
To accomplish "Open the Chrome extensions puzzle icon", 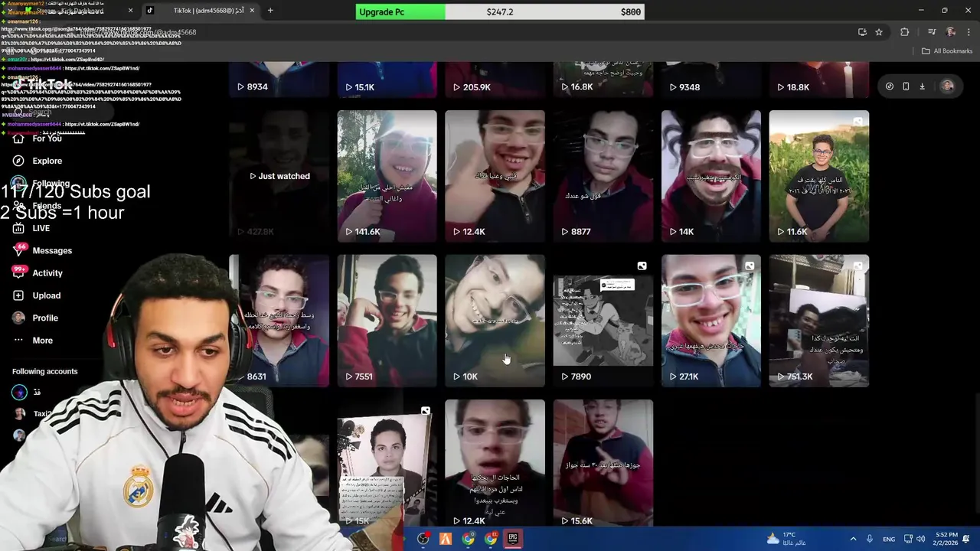I will pos(905,32).
